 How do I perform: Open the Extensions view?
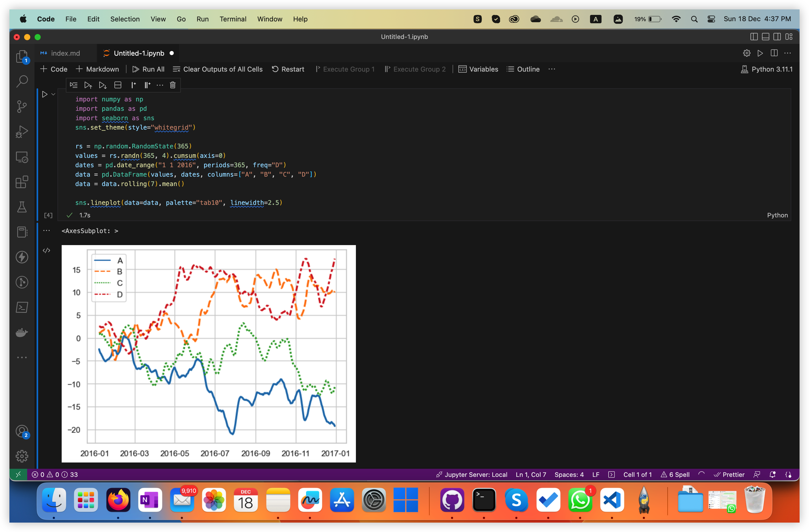click(x=22, y=182)
